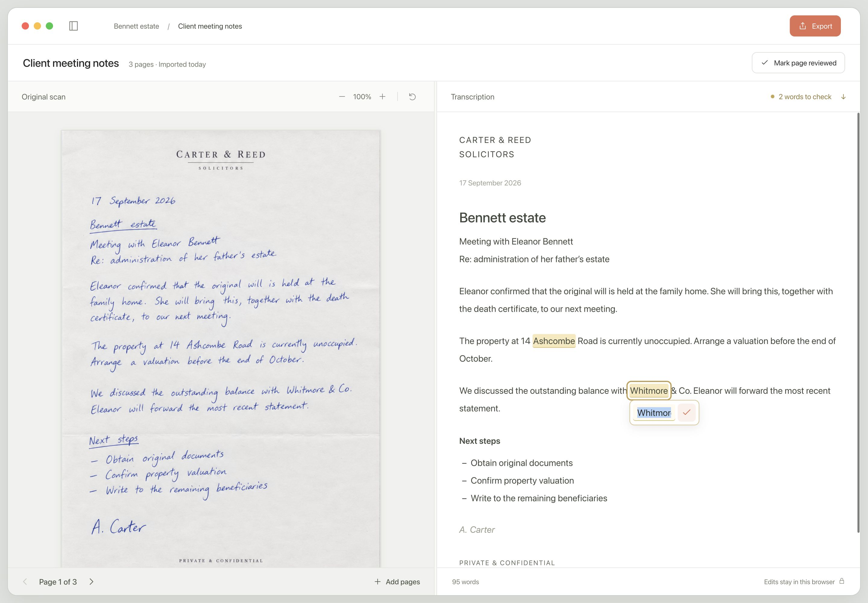Confirm the correction with the checkmark

click(x=686, y=412)
